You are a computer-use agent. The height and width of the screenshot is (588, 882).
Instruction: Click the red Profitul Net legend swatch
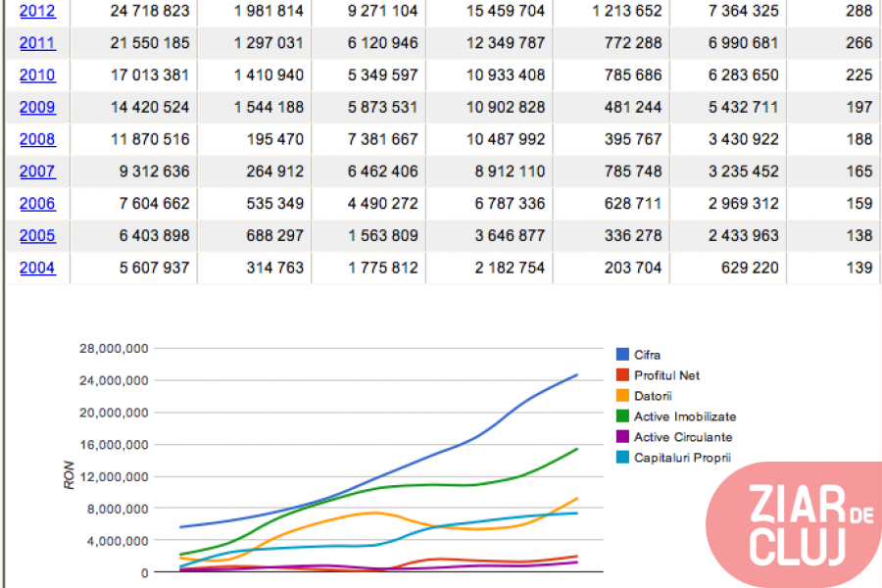point(622,375)
